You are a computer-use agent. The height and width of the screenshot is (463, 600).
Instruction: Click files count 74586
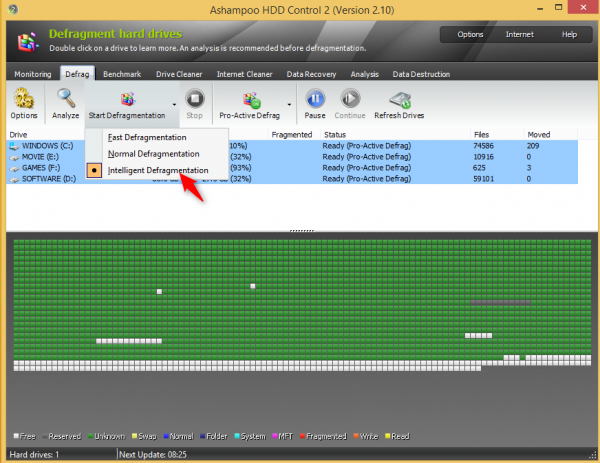[x=483, y=146]
